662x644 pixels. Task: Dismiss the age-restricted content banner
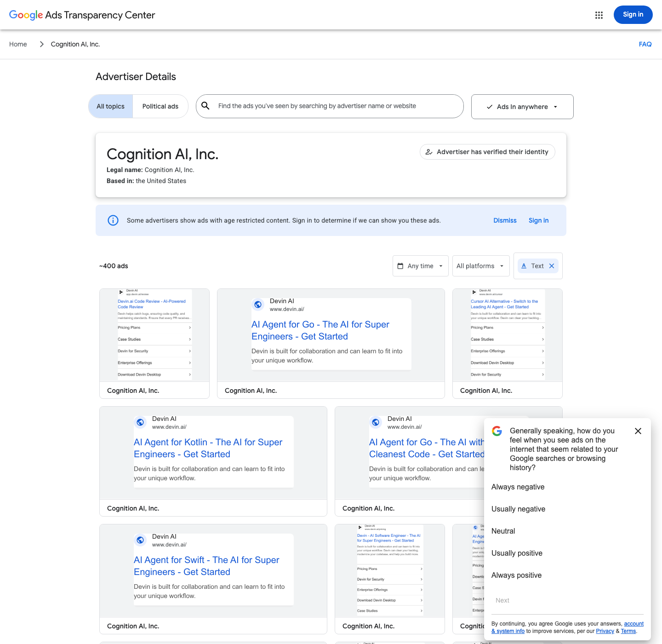pyautogui.click(x=505, y=220)
